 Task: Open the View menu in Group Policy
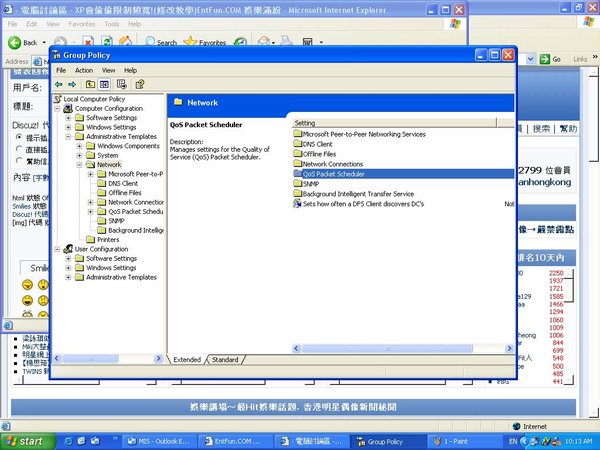coord(108,70)
